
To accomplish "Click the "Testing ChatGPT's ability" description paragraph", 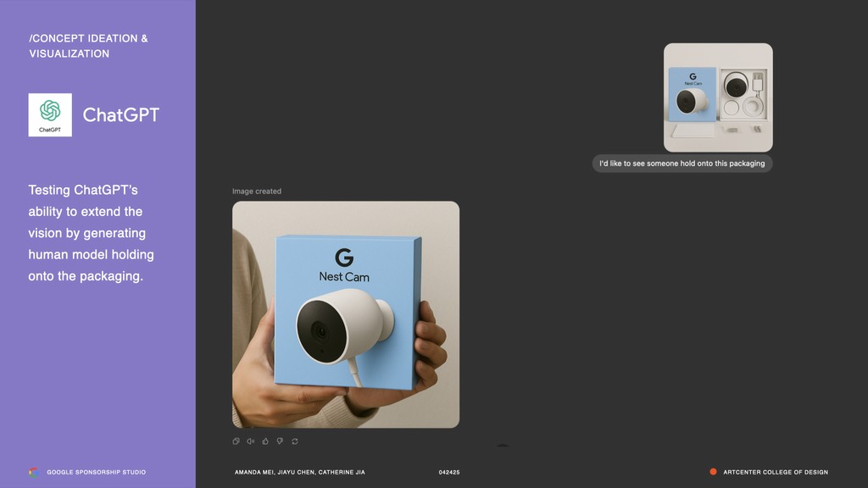I will [92, 233].
